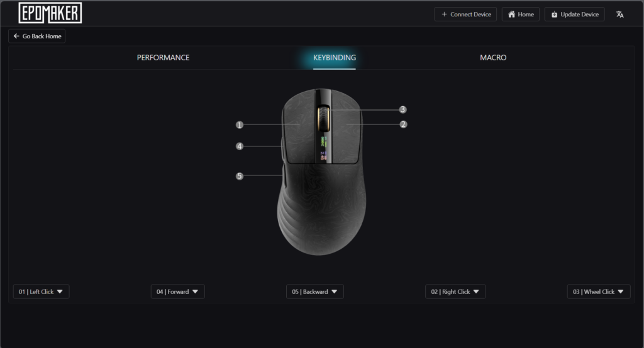Click the mouse image scroll wheel
644x348 pixels.
(x=323, y=119)
